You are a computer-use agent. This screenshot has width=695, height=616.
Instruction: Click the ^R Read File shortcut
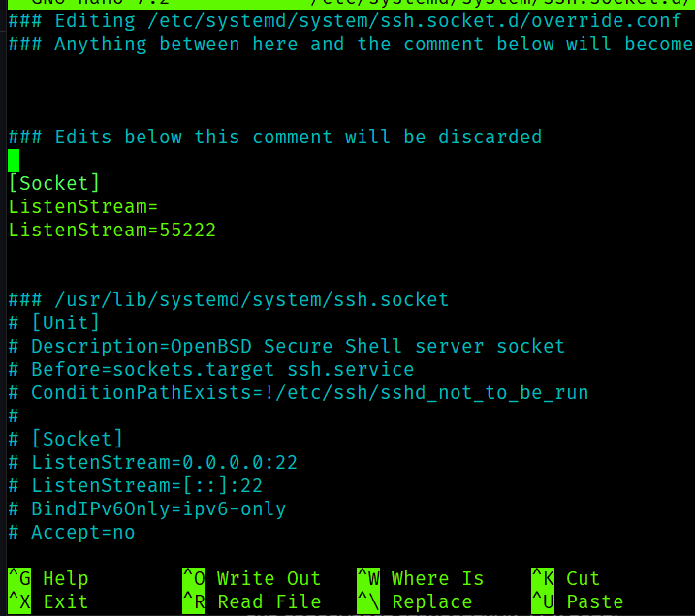point(252,601)
